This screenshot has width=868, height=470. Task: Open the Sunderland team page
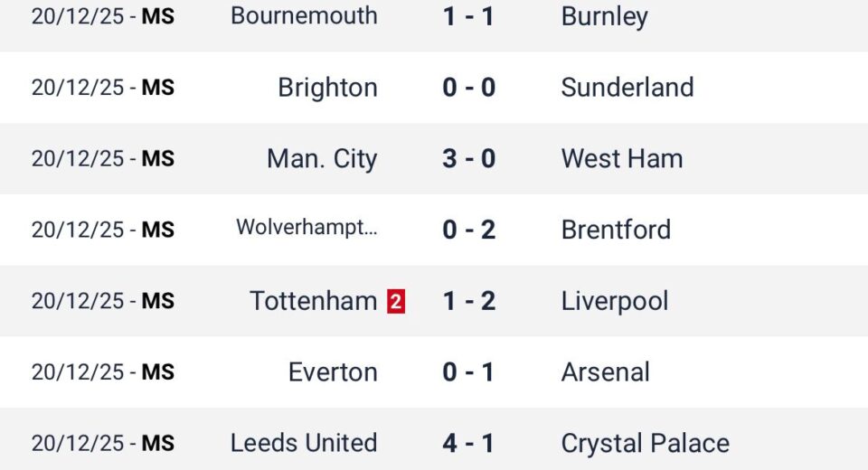[627, 88]
